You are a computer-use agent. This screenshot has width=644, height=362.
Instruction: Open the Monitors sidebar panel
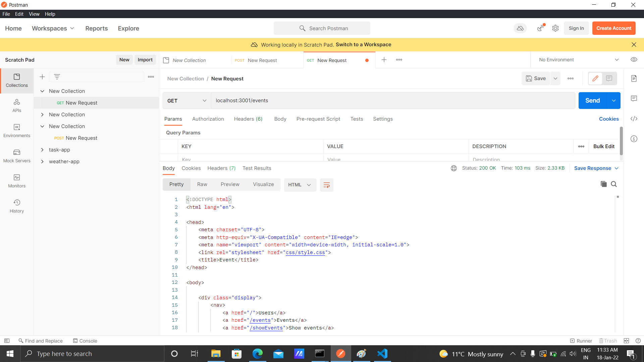[17, 181]
